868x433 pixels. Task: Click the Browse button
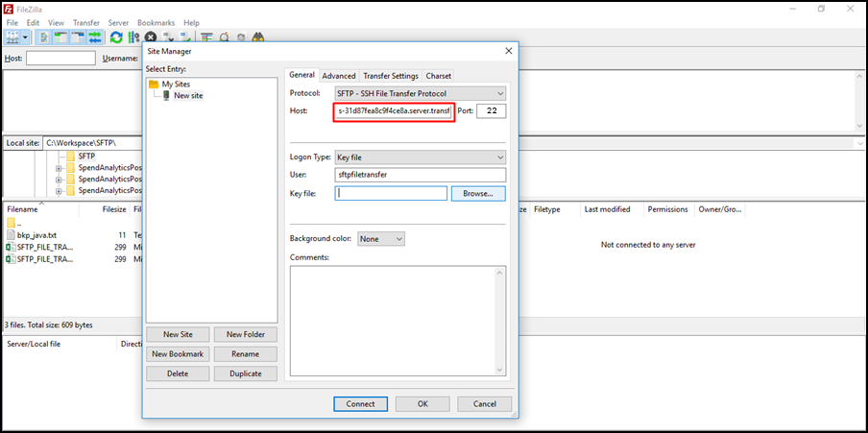pyautogui.click(x=478, y=194)
